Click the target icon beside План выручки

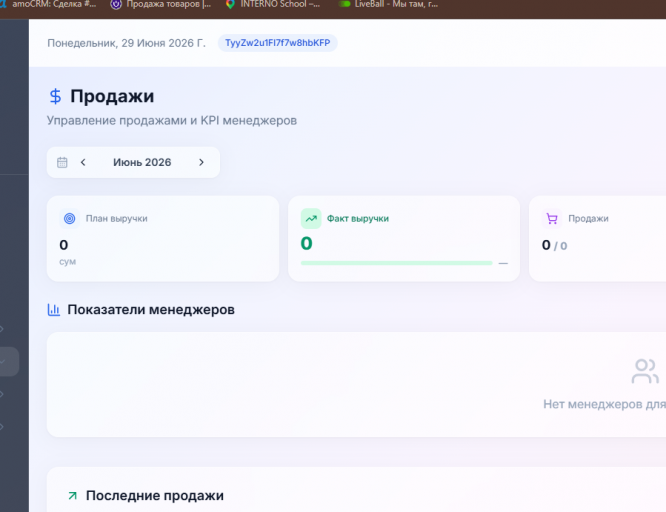pyautogui.click(x=69, y=218)
